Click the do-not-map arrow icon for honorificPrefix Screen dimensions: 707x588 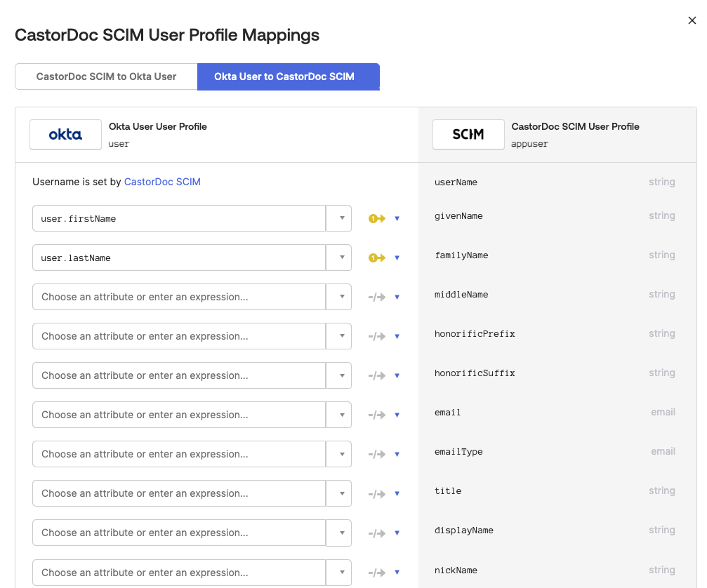click(378, 337)
